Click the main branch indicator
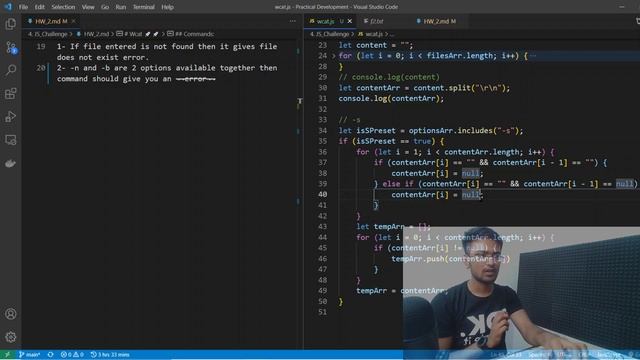 click(29, 354)
